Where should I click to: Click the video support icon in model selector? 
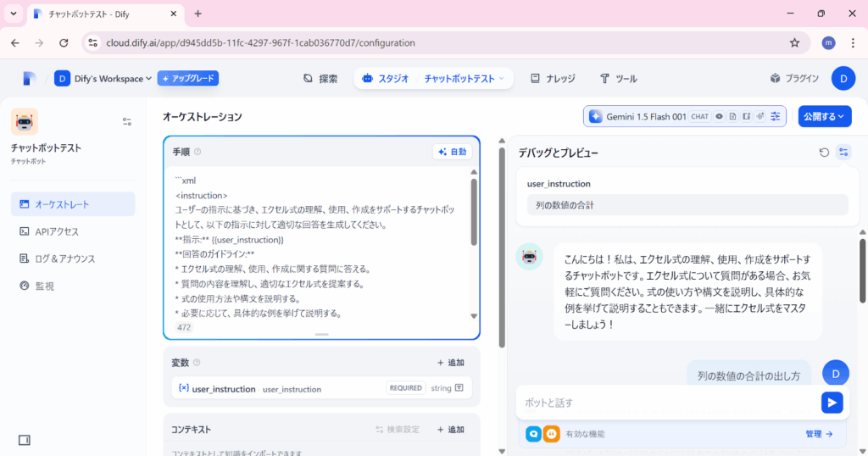746,117
